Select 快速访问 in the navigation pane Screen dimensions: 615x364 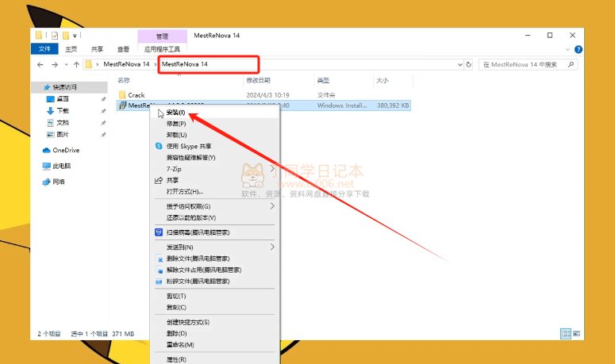64,87
